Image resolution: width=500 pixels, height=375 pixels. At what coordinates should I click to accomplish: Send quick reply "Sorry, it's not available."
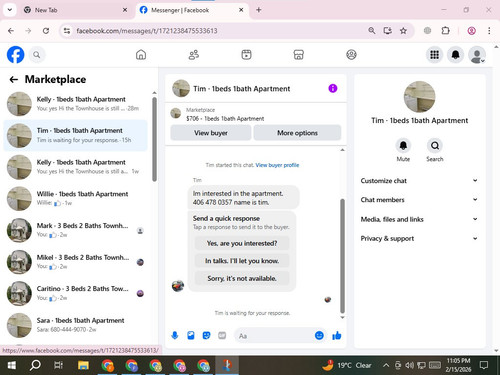242,278
